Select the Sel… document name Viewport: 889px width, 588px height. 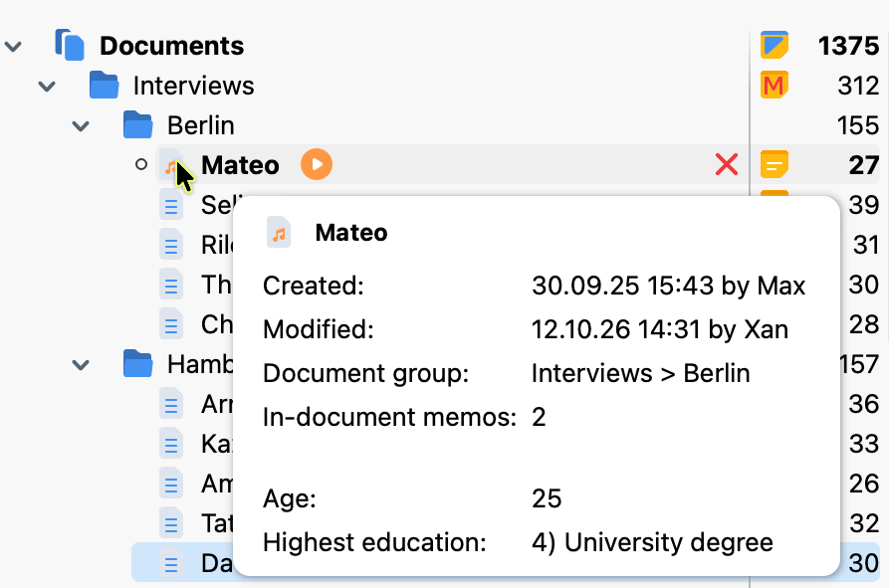coord(217,205)
